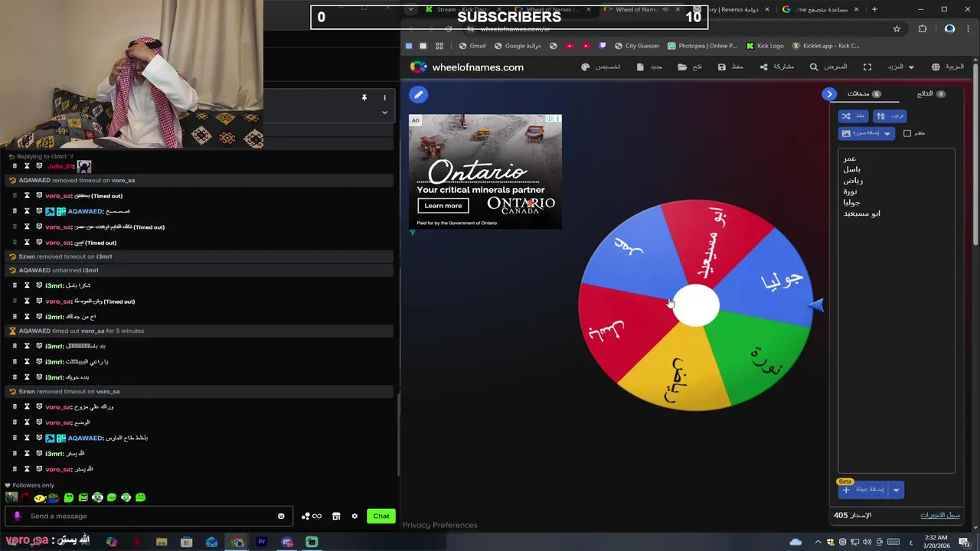Focus the Send a message field

tap(149, 516)
